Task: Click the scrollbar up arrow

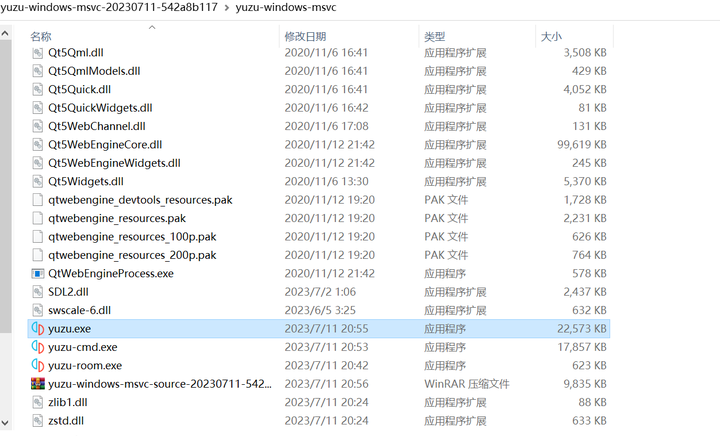Action: coord(5,34)
